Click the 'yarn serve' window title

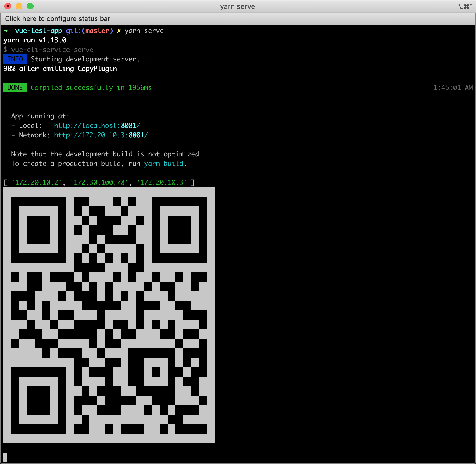point(238,6)
